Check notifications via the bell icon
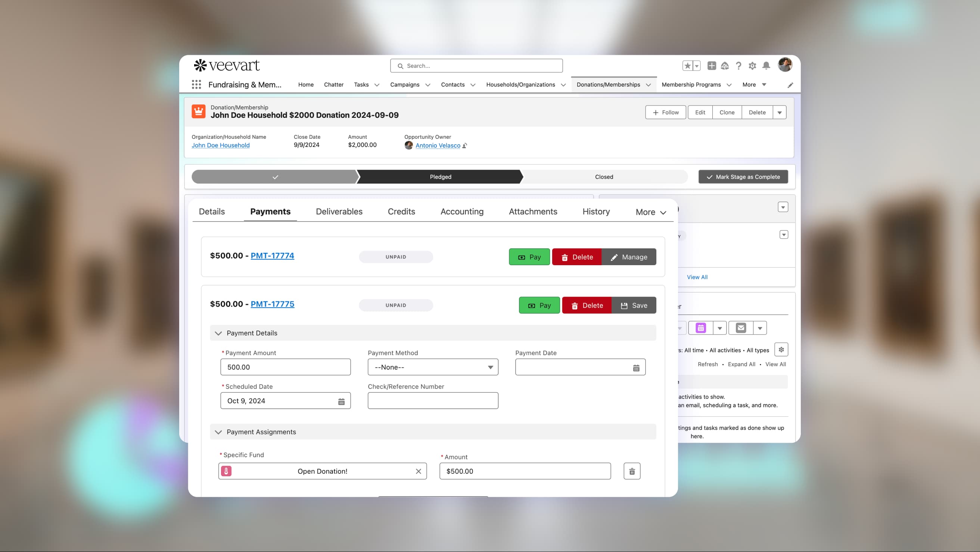 [x=766, y=65]
